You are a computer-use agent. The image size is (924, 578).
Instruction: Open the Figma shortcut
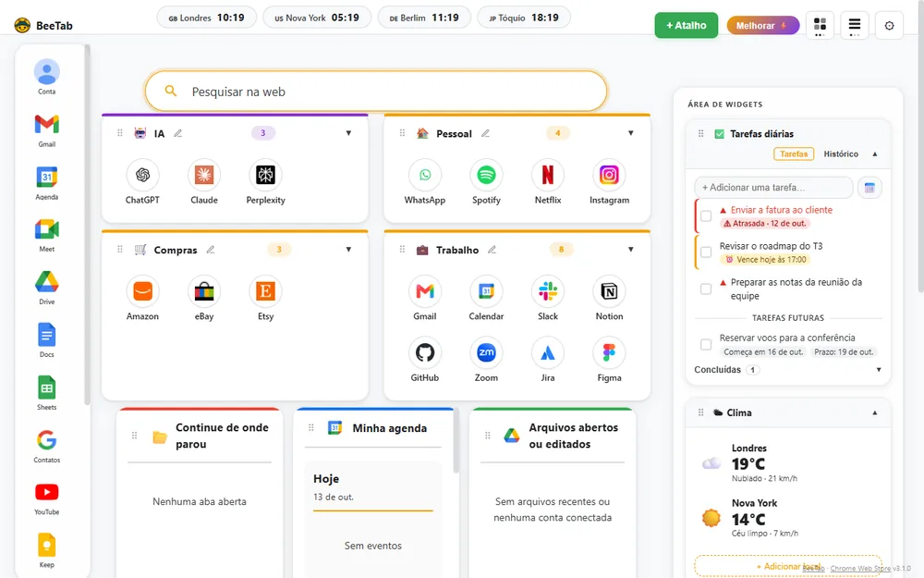(609, 352)
